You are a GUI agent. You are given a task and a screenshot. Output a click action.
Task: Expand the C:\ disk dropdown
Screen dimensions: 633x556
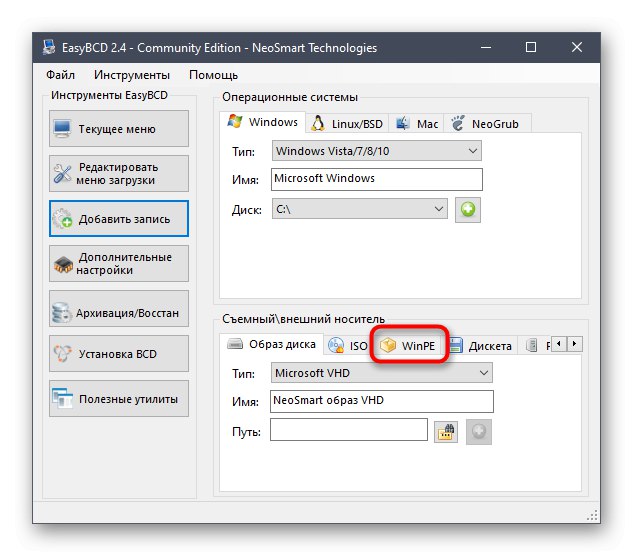359,209
